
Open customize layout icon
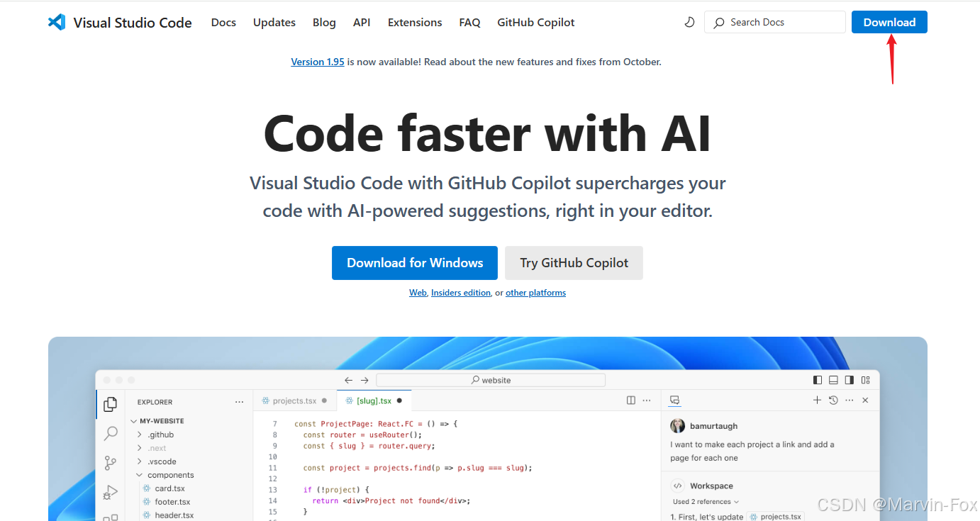click(865, 380)
